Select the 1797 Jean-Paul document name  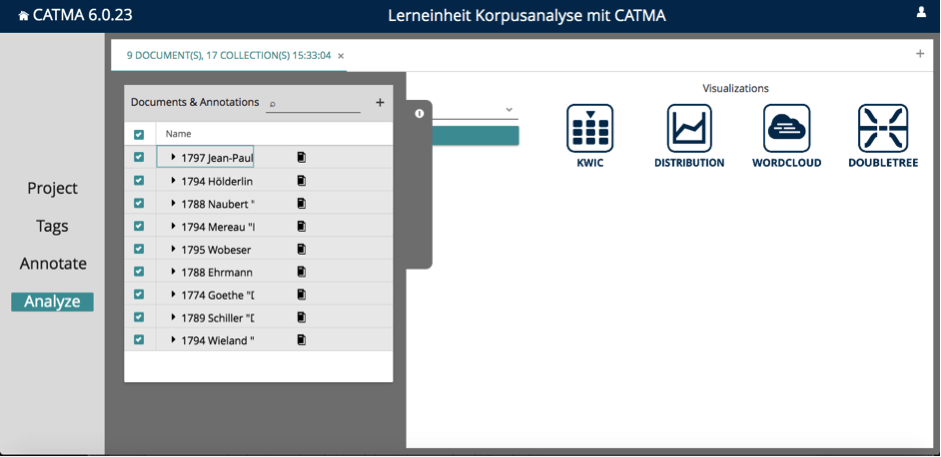click(x=217, y=158)
